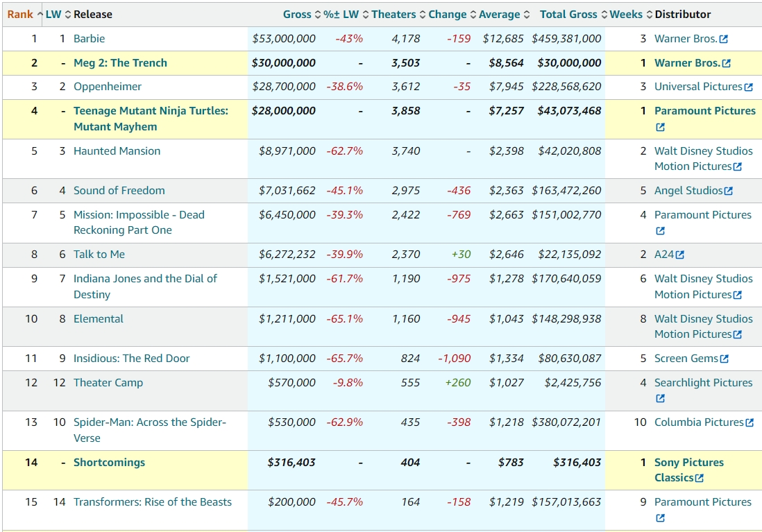Open Teenage Mutant Ninja Turtles: Mutant Mayhem

click(151, 119)
